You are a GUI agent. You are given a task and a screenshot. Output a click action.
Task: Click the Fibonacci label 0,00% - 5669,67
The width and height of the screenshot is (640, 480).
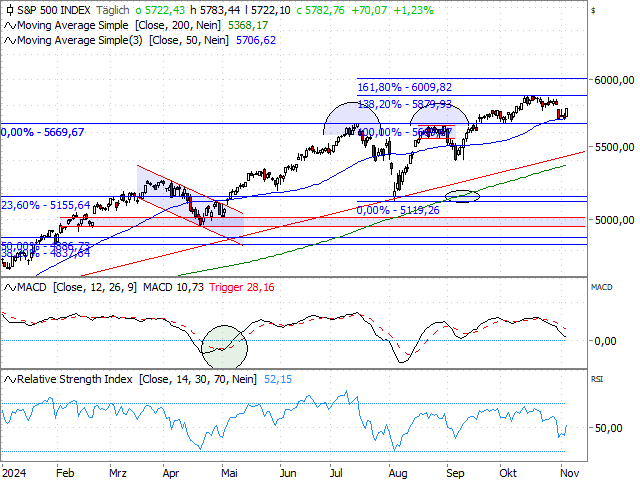[x=42, y=132]
